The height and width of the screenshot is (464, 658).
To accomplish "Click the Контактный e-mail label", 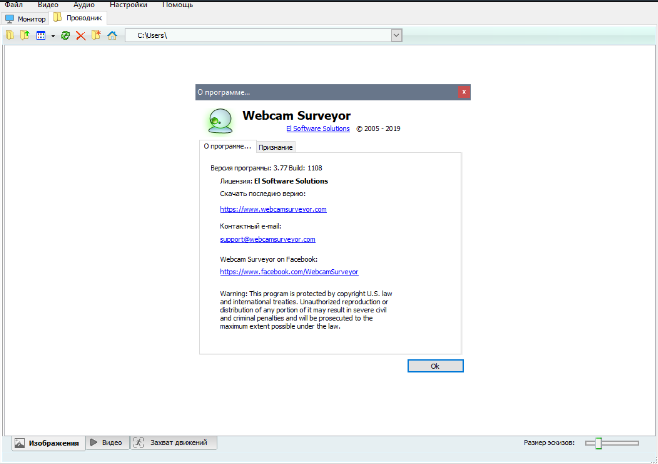I will point(251,226).
